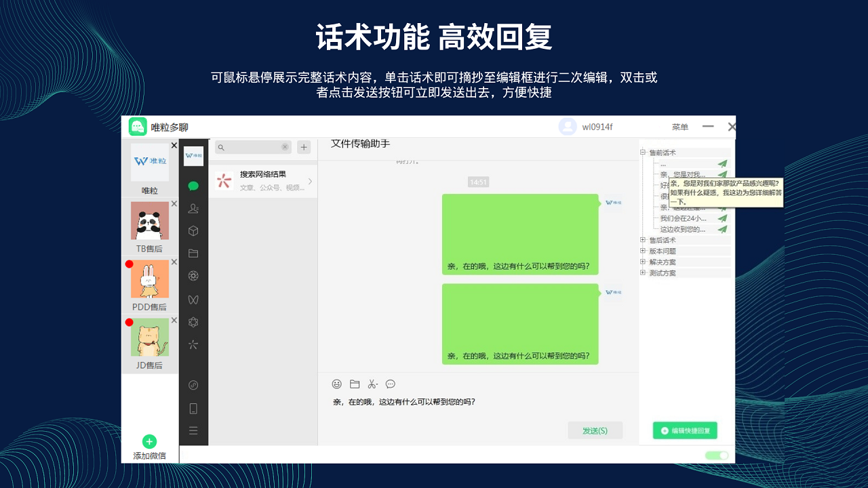
Task: Click the wl0914f username
Action: click(x=597, y=127)
